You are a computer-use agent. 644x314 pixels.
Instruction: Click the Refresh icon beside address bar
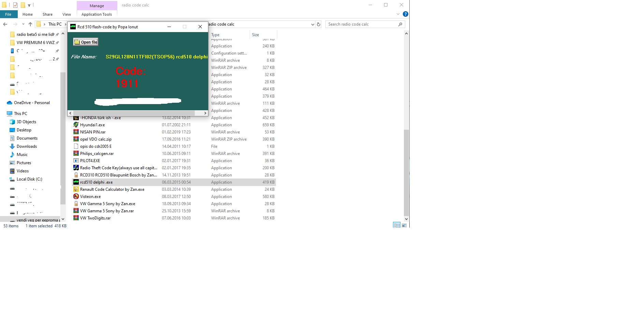319,24
